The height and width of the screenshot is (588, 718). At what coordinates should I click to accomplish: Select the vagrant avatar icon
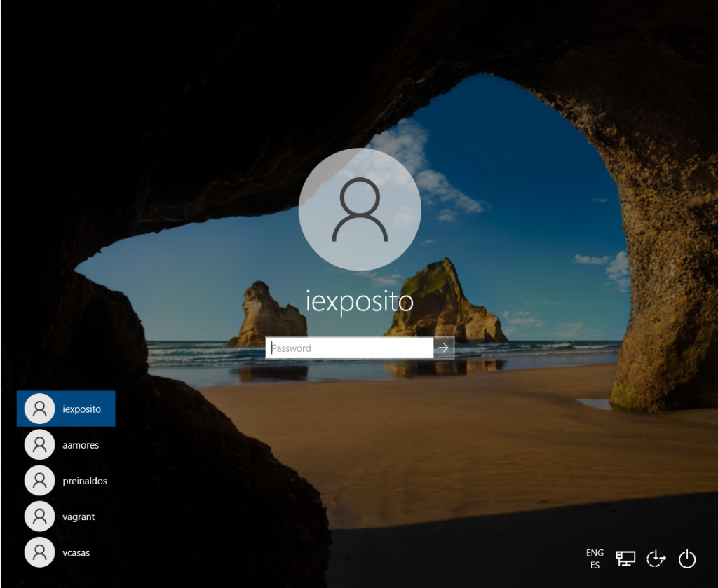click(x=39, y=517)
